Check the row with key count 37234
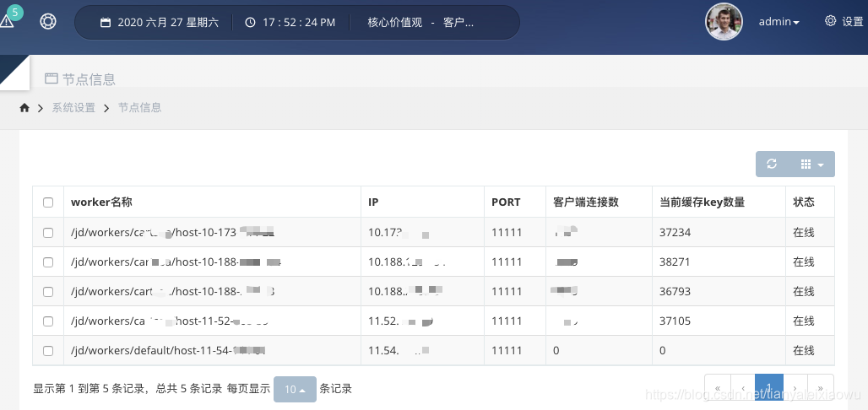This screenshot has height=410, width=868. point(48,233)
